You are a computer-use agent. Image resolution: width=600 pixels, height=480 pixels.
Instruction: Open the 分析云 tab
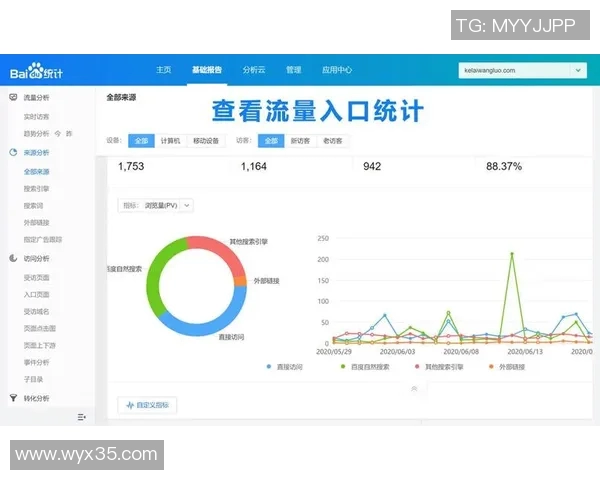click(254, 70)
